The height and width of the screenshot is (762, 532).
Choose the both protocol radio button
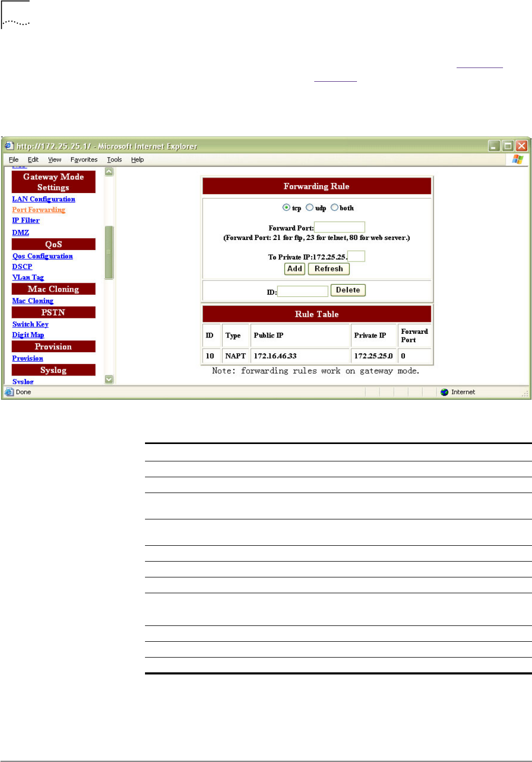click(334, 208)
